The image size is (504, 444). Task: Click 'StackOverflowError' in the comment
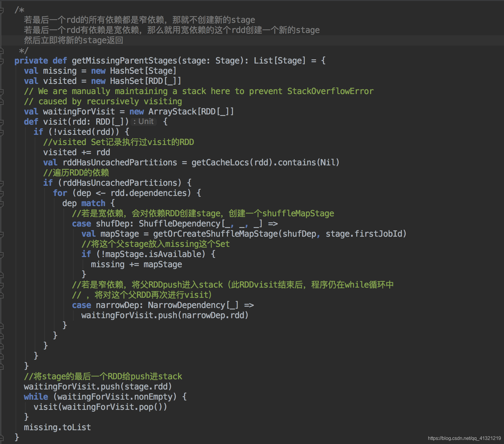pyautogui.click(x=330, y=91)
